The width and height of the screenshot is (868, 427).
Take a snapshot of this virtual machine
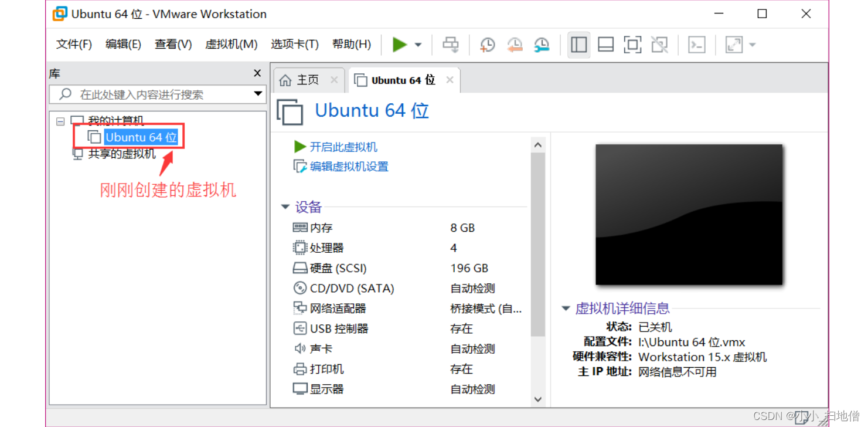487,45
